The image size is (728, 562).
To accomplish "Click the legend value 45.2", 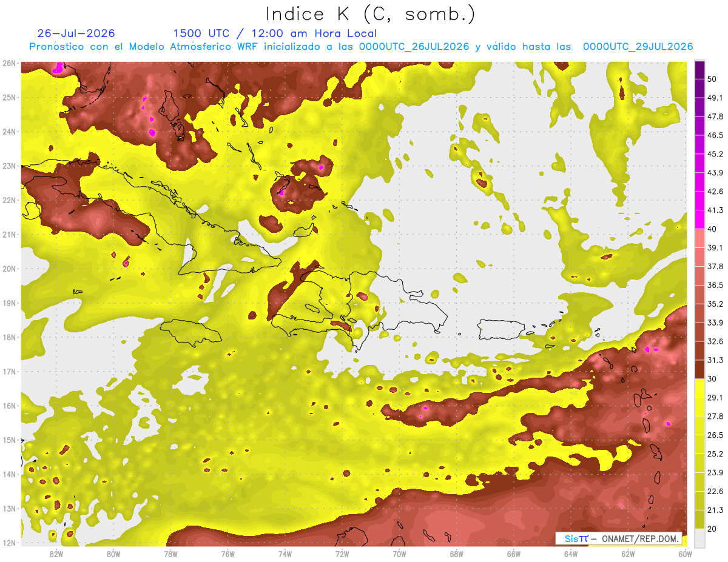I will (715, 153).
